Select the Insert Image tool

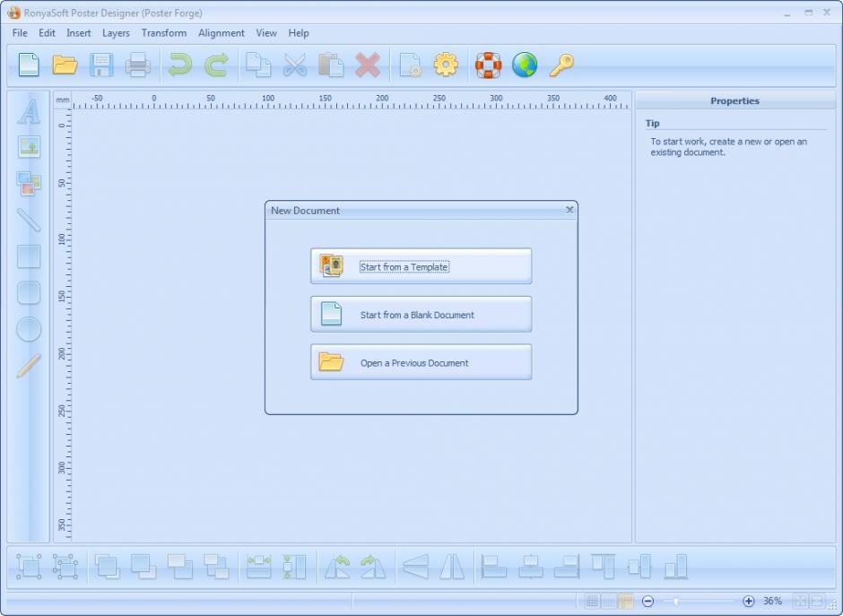[x=29, y=147]
